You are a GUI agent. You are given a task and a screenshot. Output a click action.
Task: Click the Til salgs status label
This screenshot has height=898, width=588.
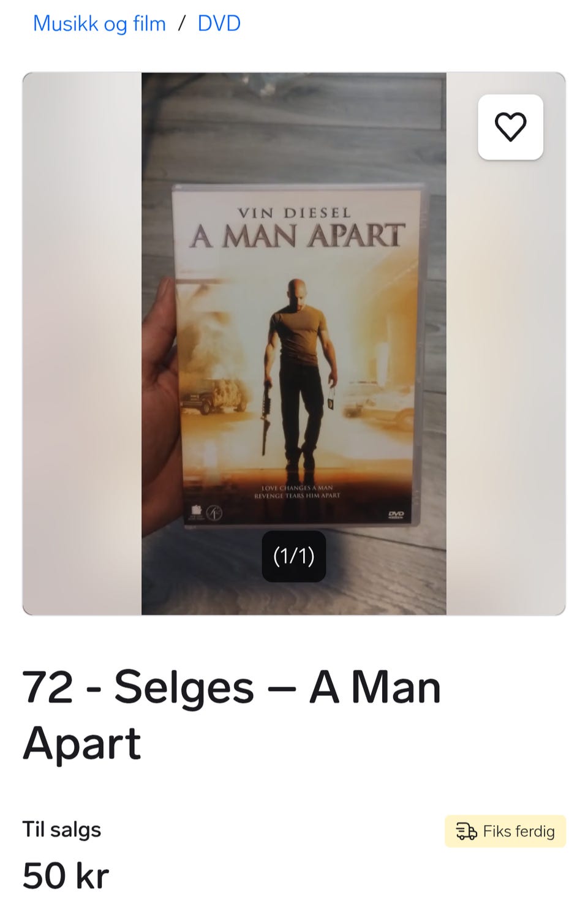click(62, 829)
